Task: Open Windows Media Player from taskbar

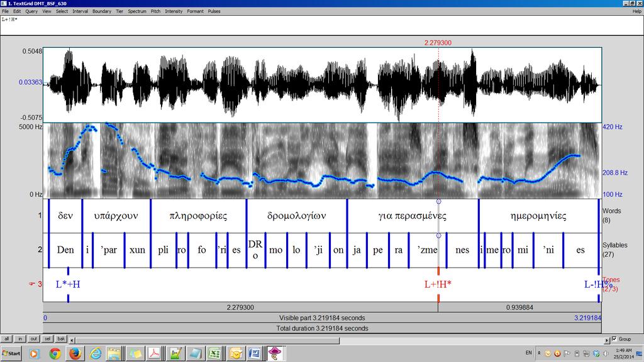Action: click(x=34, y=353)
